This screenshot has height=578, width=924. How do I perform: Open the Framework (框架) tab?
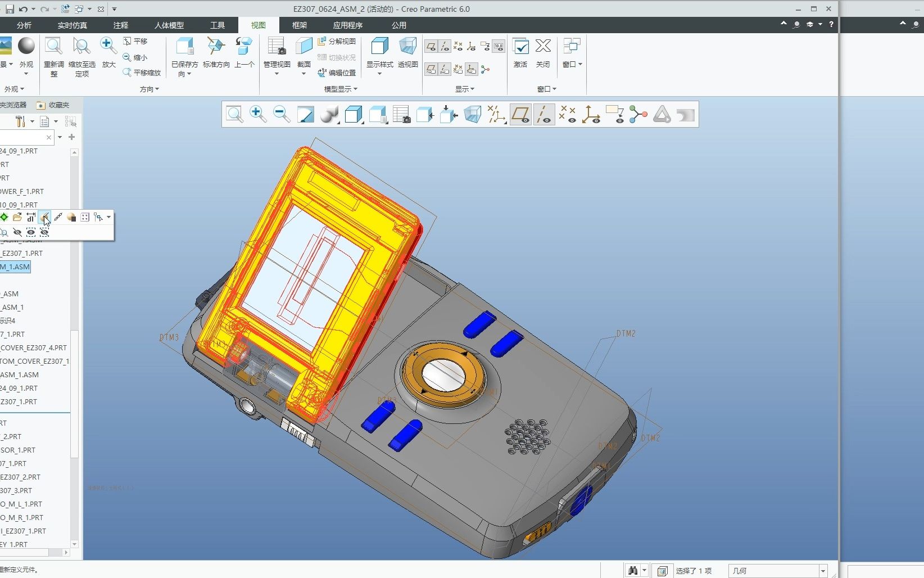[x=300, y=25]
